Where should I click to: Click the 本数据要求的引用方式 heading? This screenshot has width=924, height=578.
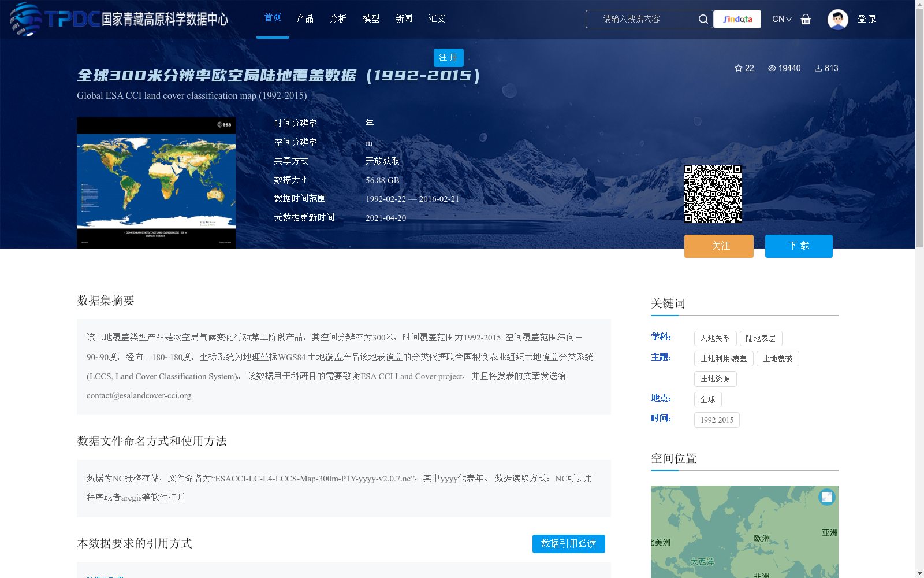click(135, 543)
